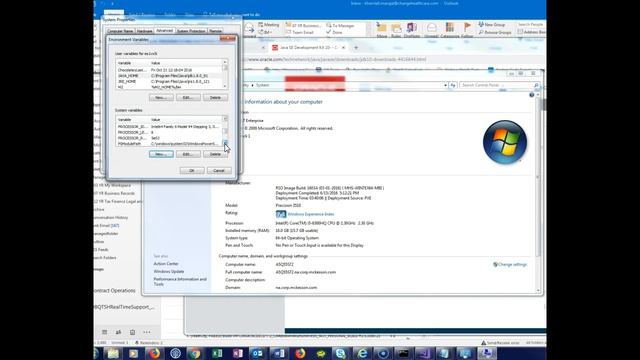Click Change settings link in System window
The width and height of the screenshot is (640, 360).
click(x=513, y=264)
